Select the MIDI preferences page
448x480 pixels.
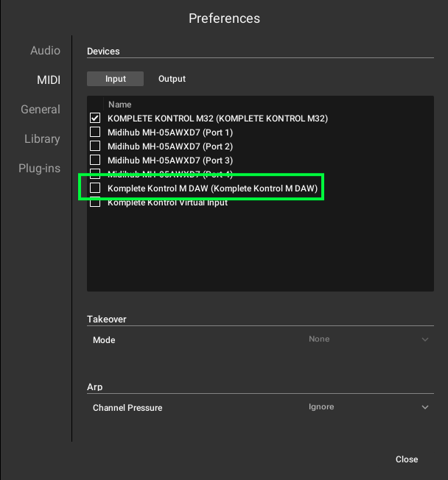(49, 80)
